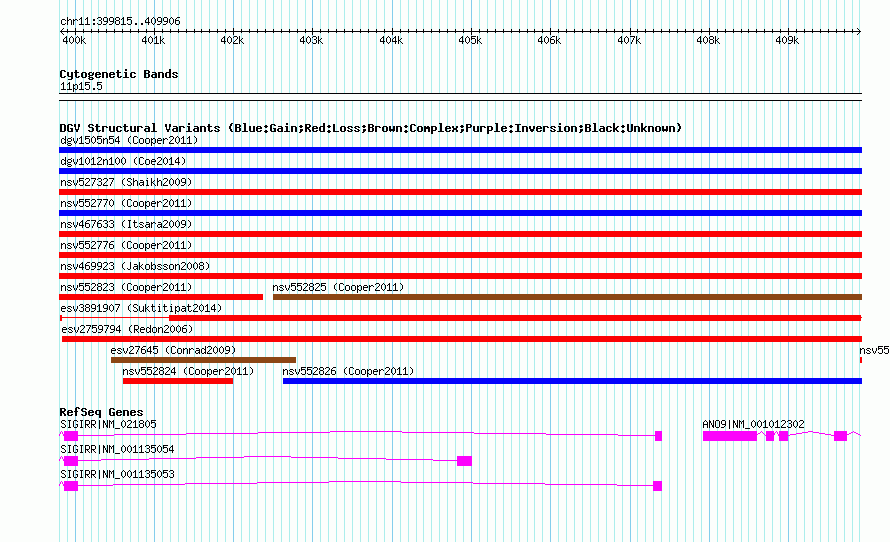Select the nsv552825 (Cooper2011) label text
Screen dimensions: 890x542
338,287
